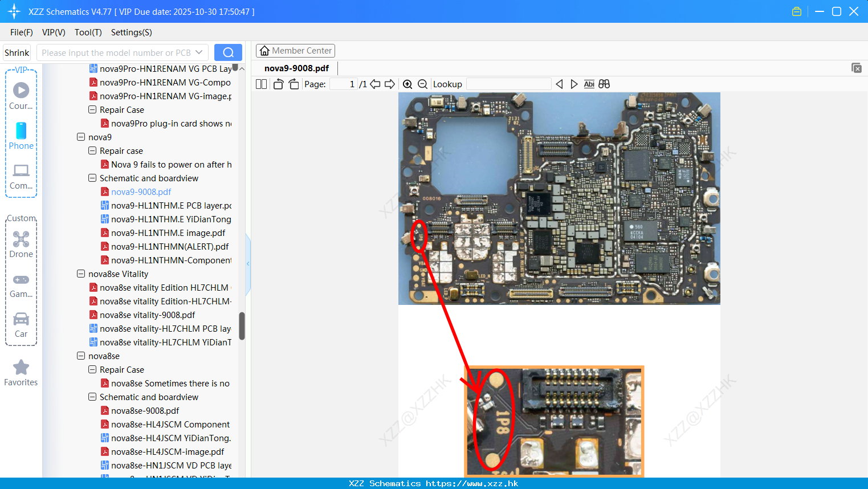
Task: Collapse the nova8se tree node
Action: pos(81,356)
